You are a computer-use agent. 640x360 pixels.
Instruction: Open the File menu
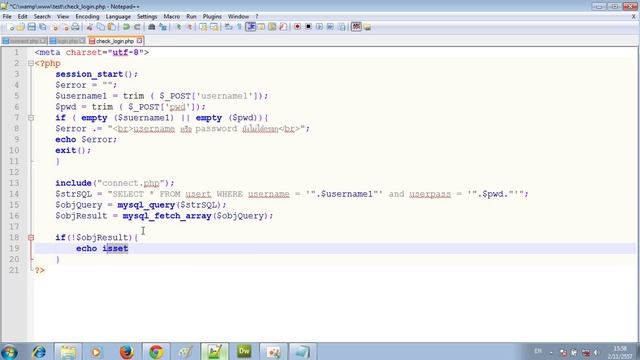click(x=7, y=16)
